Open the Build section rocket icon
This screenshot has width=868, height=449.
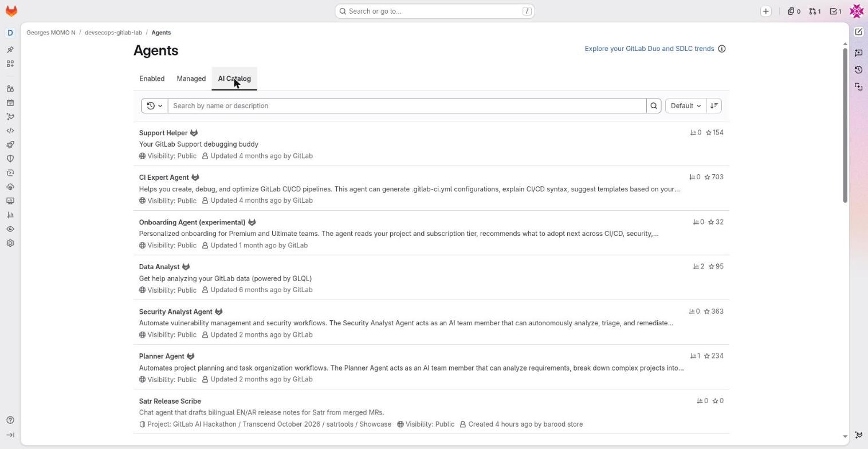click(10, 145)
